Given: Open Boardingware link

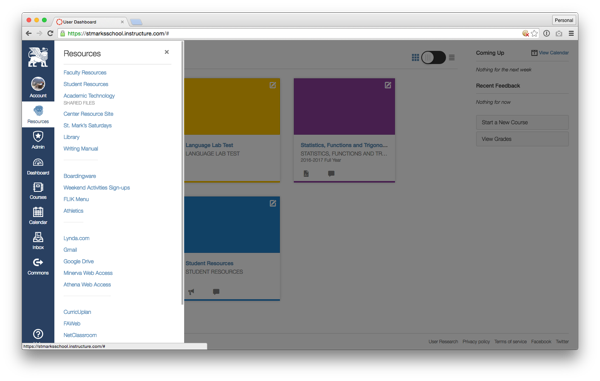Looking at the screenshot, I should 80,176.
